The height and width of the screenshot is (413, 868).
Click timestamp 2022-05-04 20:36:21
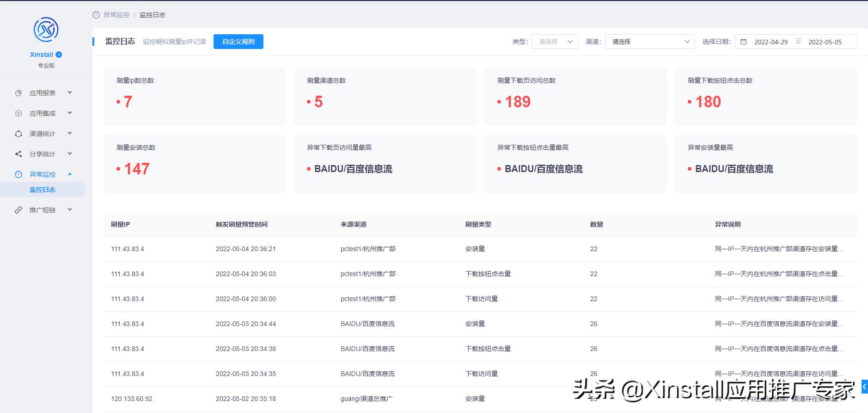pos(246,249)
